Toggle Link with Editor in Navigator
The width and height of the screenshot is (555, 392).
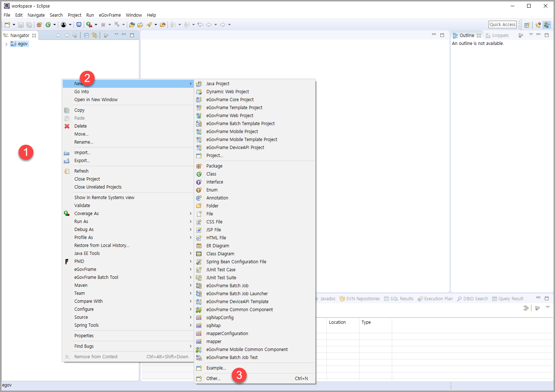pyautogui.click(x=95, y=35)
